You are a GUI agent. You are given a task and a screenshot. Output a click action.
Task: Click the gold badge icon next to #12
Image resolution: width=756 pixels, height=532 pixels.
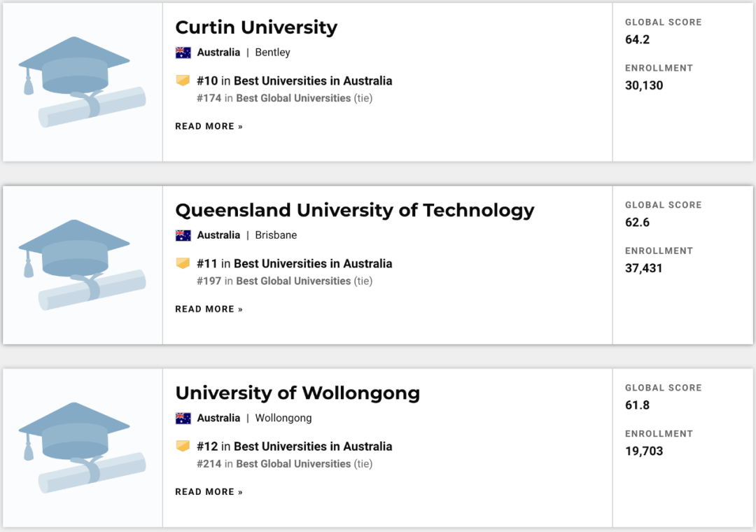183,446
